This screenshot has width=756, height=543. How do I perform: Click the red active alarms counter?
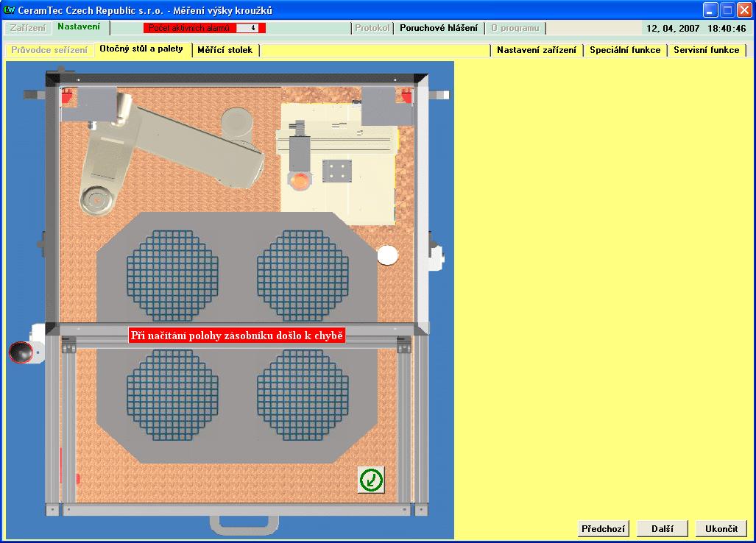(204, 28)
